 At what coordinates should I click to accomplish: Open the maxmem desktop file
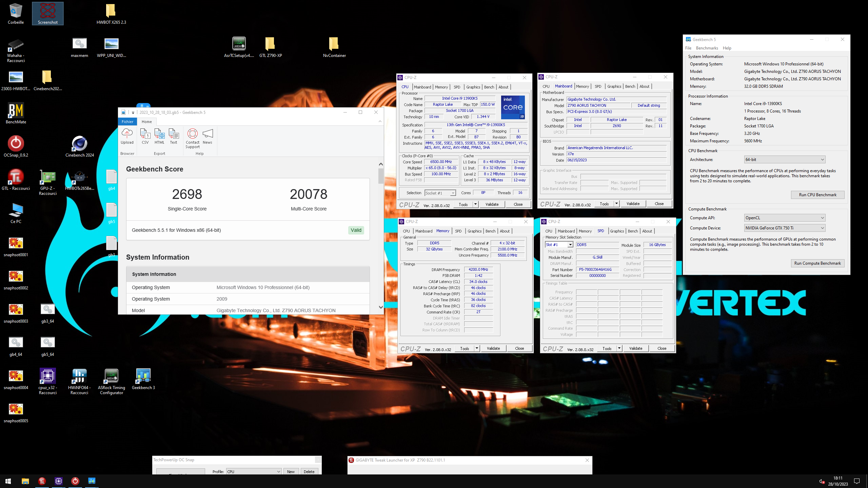(80, 47)
